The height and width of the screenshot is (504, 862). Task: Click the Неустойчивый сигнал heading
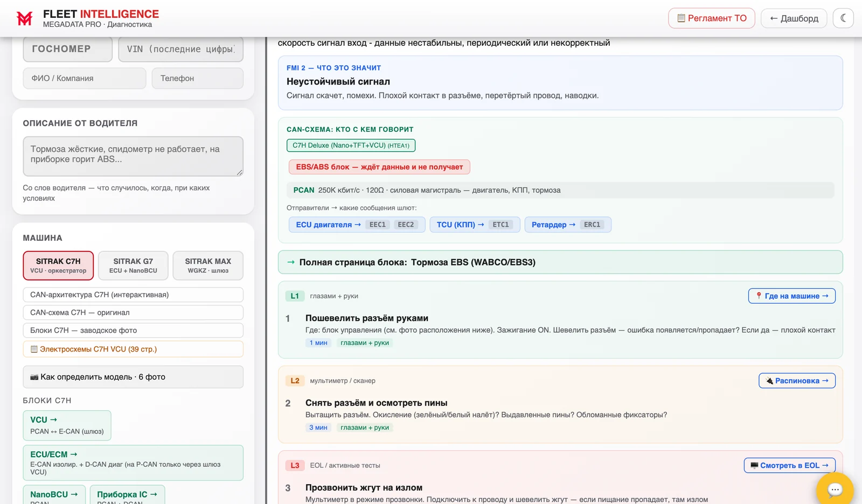coord(338,82)
